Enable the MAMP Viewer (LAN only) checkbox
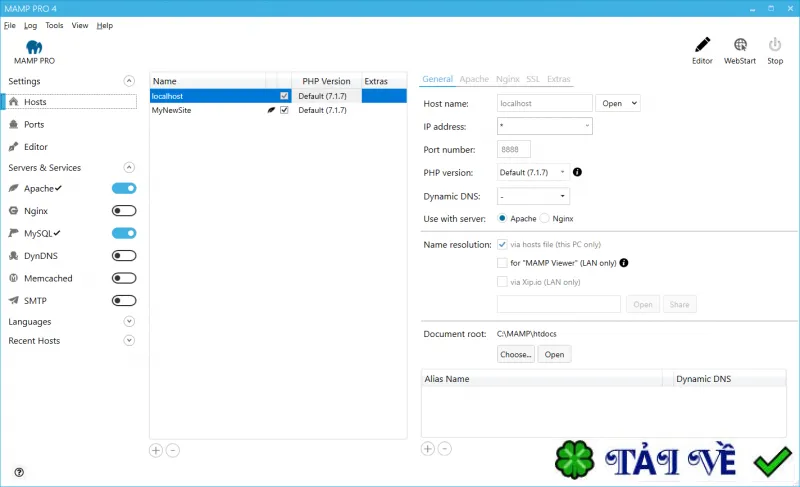Screen dimensions: 800x487 click(502, 263)
